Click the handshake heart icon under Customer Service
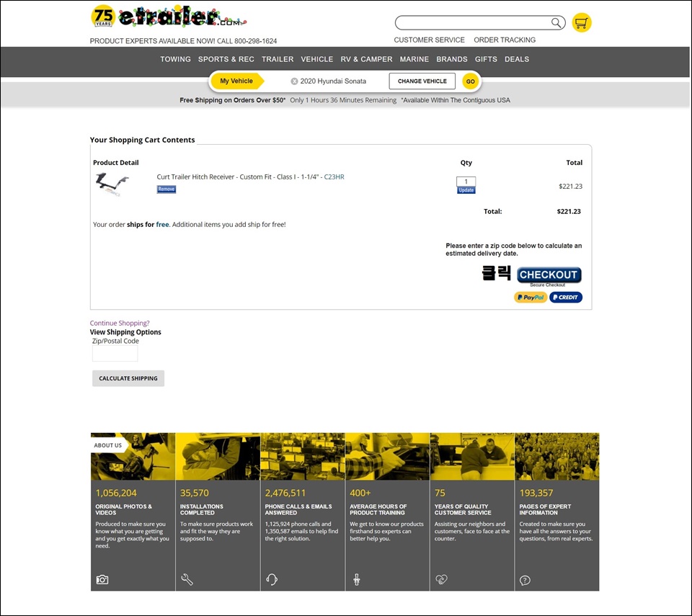 (441, 579)
